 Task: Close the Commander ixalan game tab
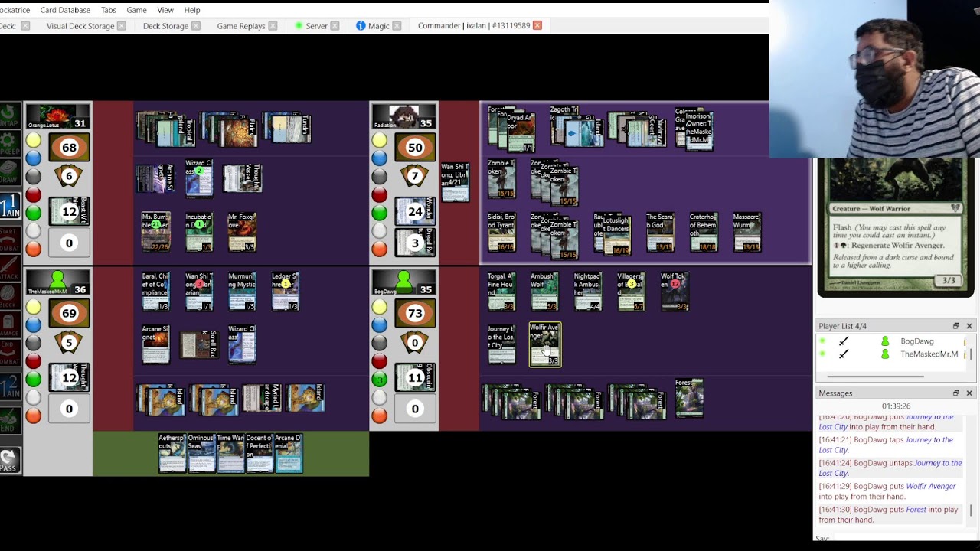click(x=537, y=26)
